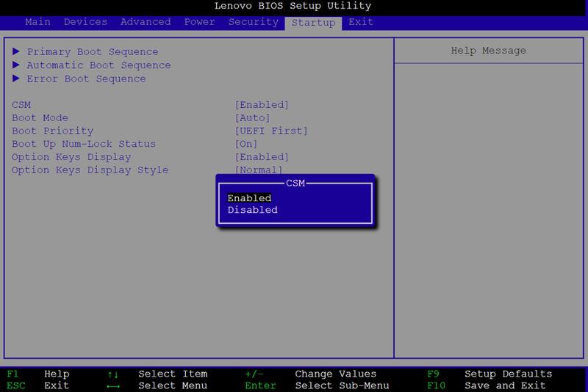The height and width of the screenshot is (392, 588).
Task: Click the Enter Select Sub-Menu hint
Action: (x=317, y=385)
